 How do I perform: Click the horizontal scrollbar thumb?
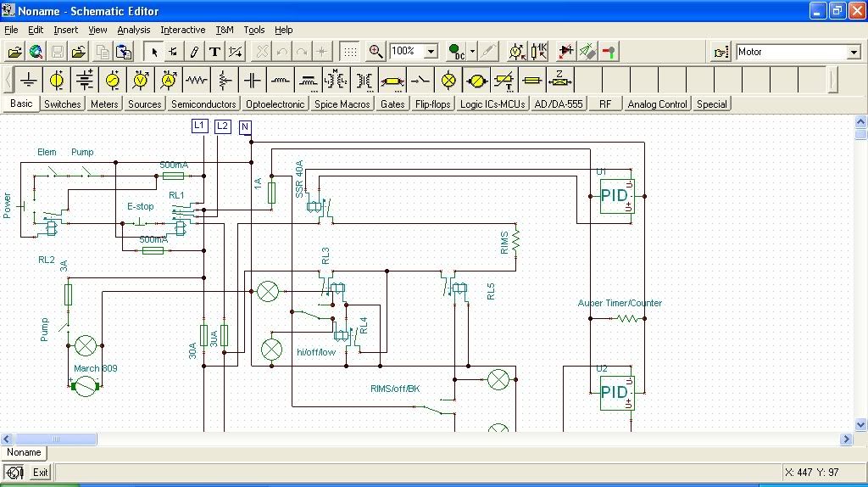point(55,439)
